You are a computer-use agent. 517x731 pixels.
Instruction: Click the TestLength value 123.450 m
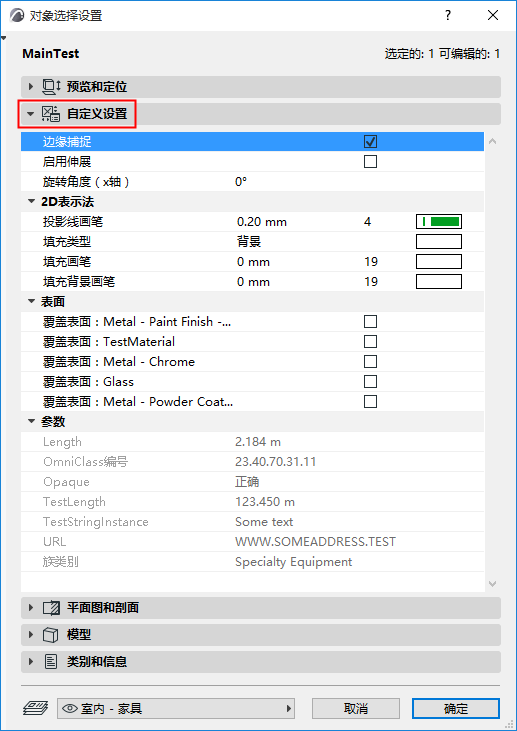coord(265,502)
